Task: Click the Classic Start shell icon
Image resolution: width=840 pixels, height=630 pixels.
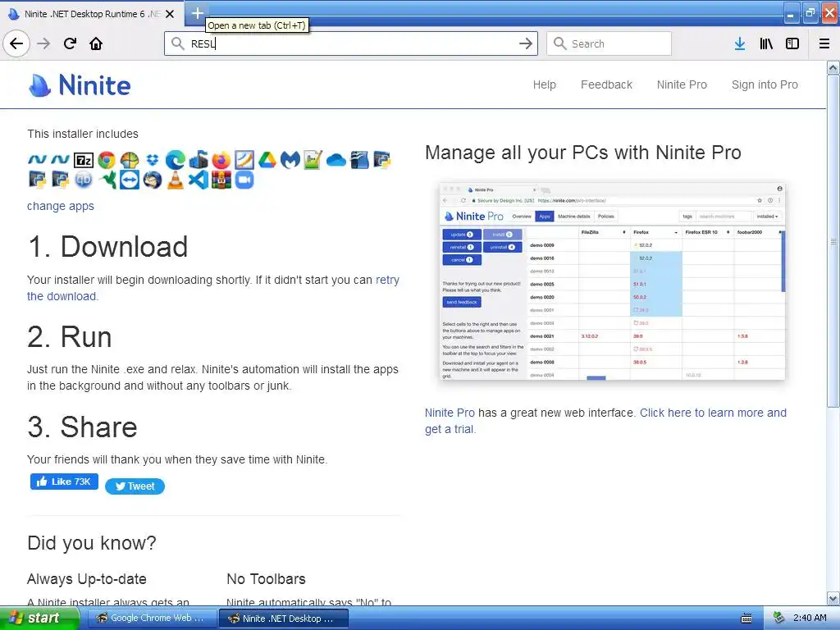Action: [x=130, y=160]
